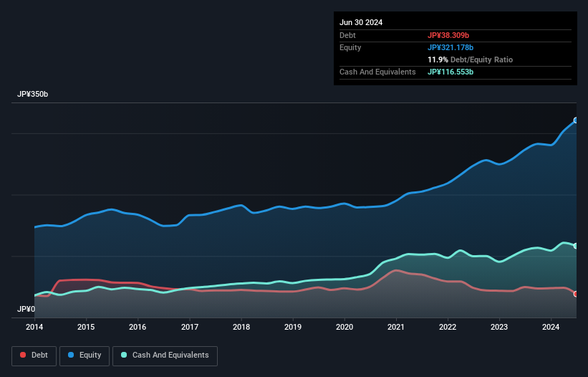The width and height of the screenshot is (588, 377).
Task: Click the 2019 x-axis label
Action: pyautogui.click(x=293, y=328)
